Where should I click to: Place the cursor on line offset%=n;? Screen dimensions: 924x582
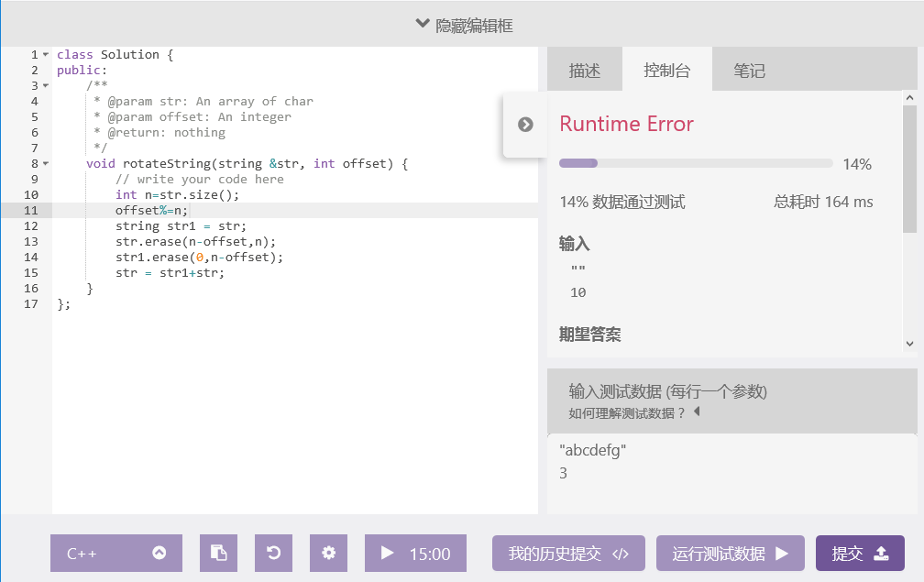click(x=151, y=210)
